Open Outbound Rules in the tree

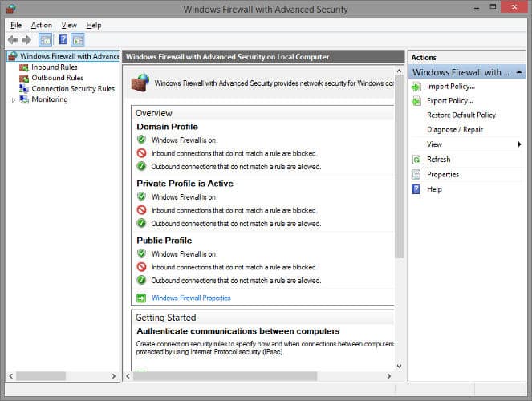tap(57, 78)
